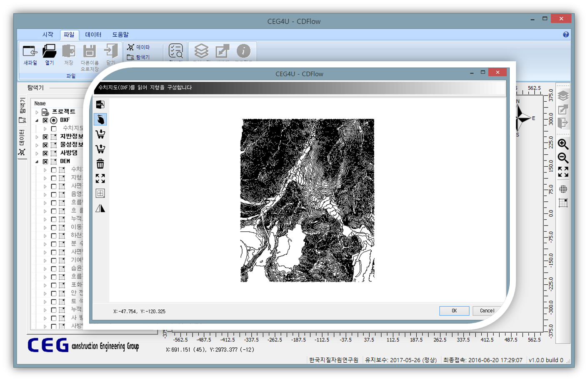Toggle the 물성정보 checkbox

(45, 145)
